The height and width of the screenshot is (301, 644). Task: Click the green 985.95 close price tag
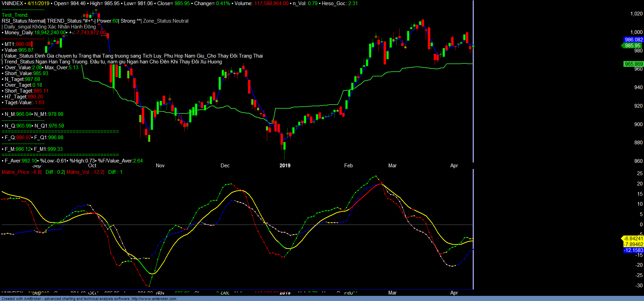click(x=632, y=46)
